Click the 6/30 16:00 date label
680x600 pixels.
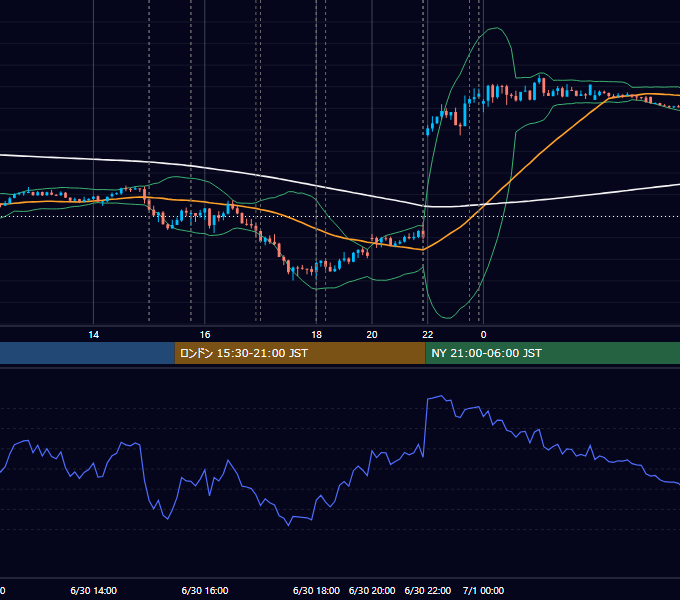pyautogui.click(x=205, y=590)
